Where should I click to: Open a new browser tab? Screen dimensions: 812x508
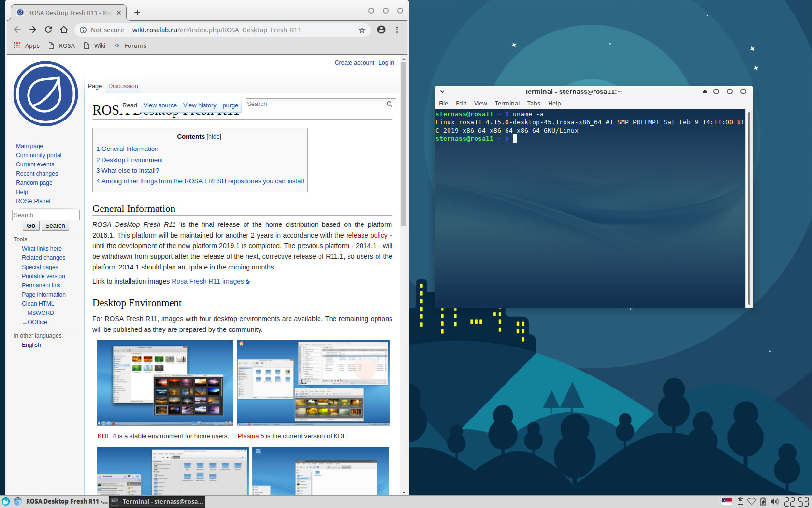(137, 13)
